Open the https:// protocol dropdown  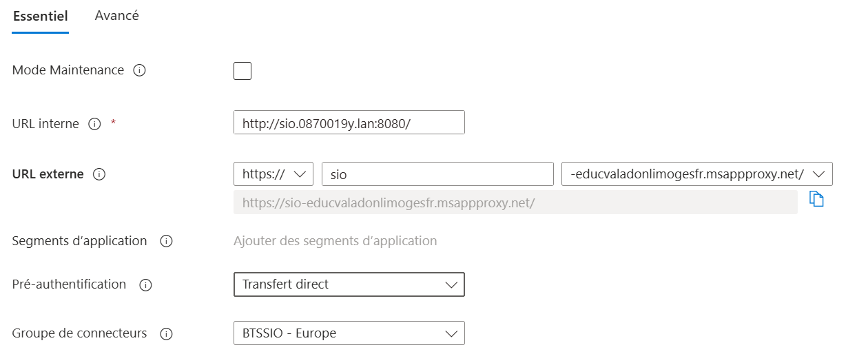(x=273, y=174)
